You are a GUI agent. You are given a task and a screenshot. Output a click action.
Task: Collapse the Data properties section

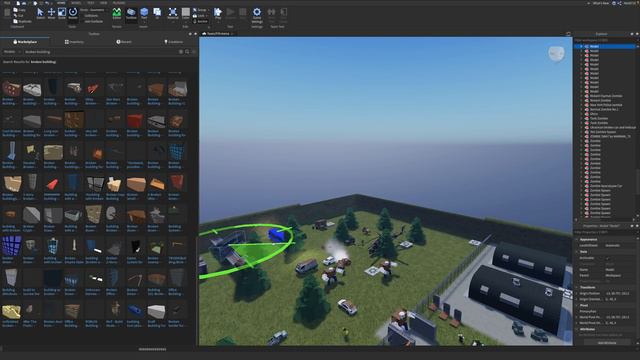[577, 252]
